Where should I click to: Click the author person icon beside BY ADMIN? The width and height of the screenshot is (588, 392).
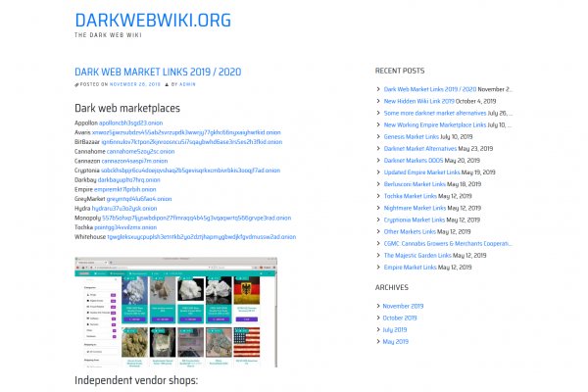click(167, 84)
